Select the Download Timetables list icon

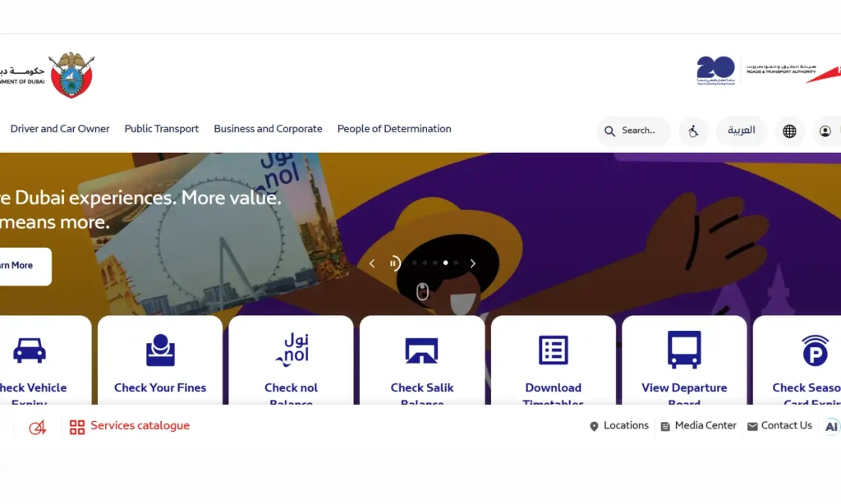point(553,350)
